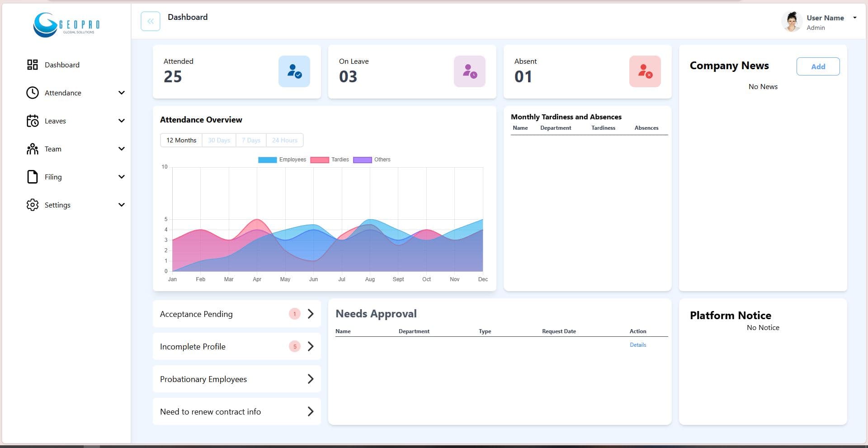Click the Settings gear icon
This screenshot has width=868, height=448.
pos(32,205)
